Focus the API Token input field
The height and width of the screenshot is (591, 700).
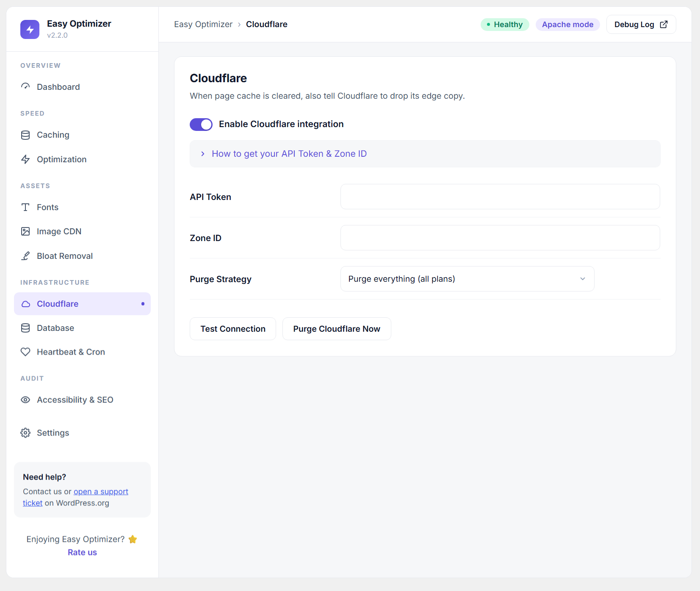tap(500, 197)
